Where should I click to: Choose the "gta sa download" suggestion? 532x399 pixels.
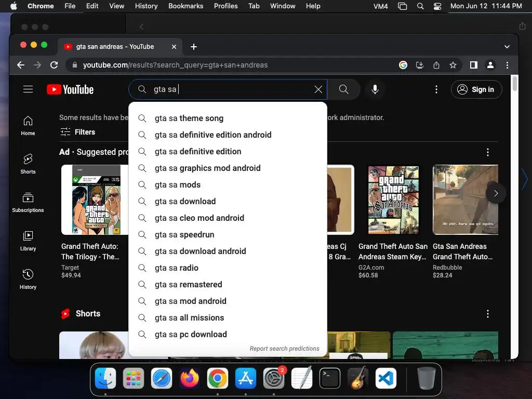(228, 202)
